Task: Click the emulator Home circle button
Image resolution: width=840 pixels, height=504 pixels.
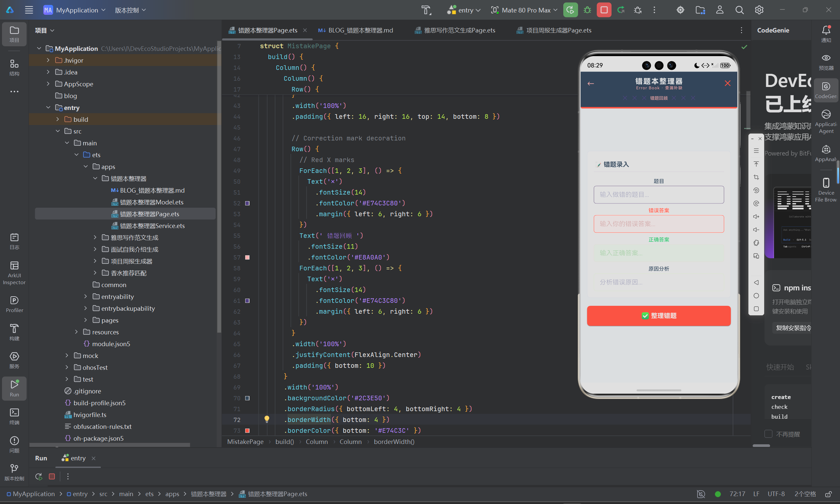Action: click(756, 296)
